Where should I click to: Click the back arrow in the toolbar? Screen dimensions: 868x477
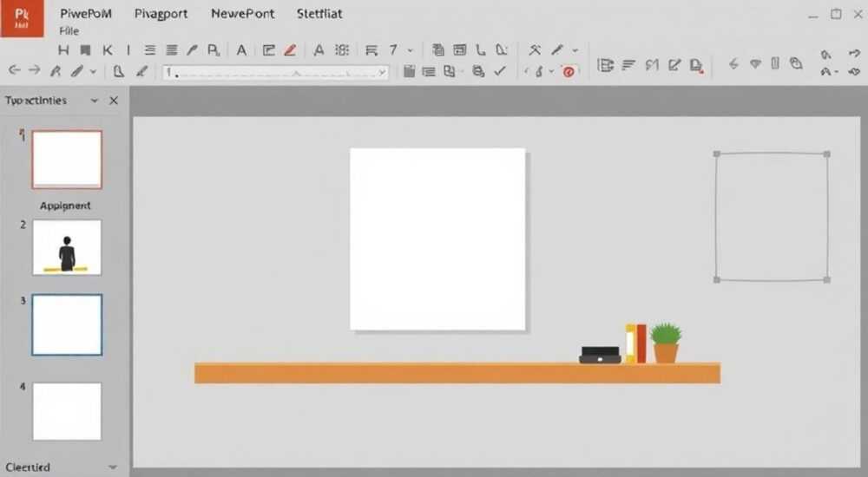[x=15, y=69]
